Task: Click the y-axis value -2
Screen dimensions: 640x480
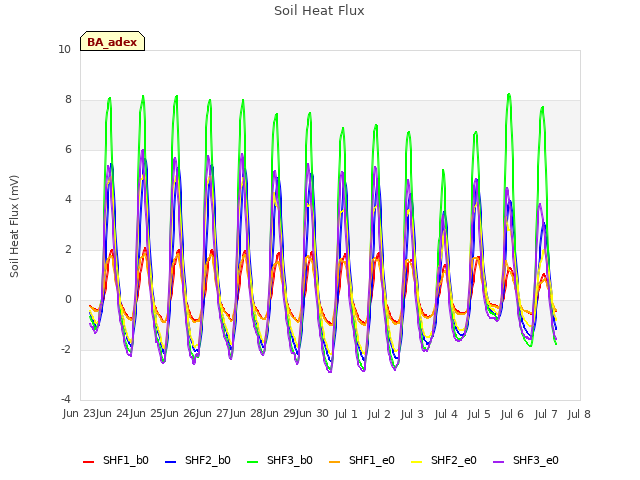Action: (67, 349)
